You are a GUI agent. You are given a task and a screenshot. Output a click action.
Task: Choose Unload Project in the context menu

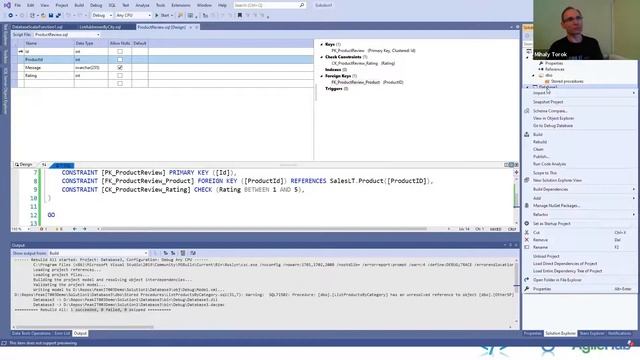click(546, 256)
